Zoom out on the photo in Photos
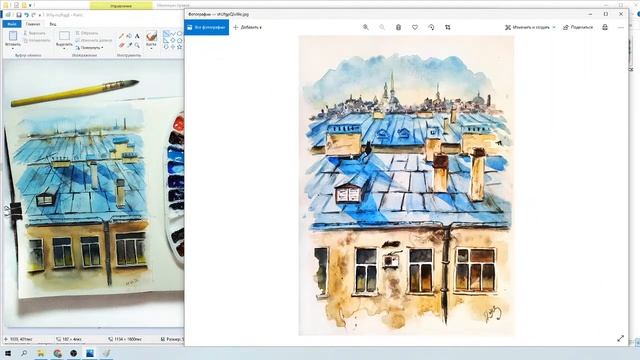This screenshot has width=640, height=360. pyautogui.click(x=382, y=27)
